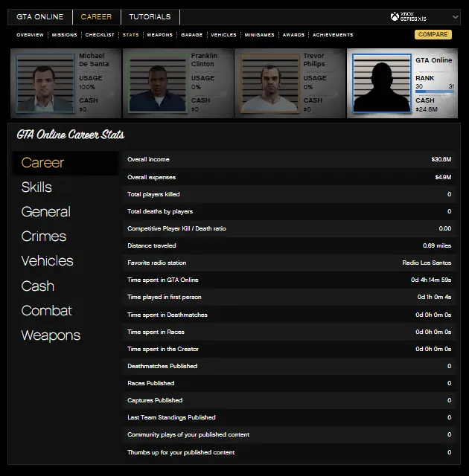Click Time spent in the Creator row
The image size is (469, 476).
point(290,349)
